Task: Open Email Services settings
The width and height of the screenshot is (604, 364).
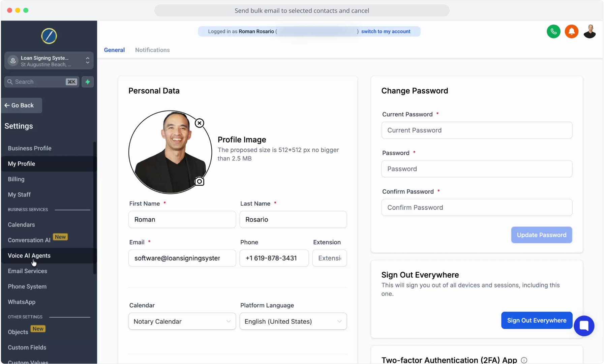Action: tap(28, 271)
